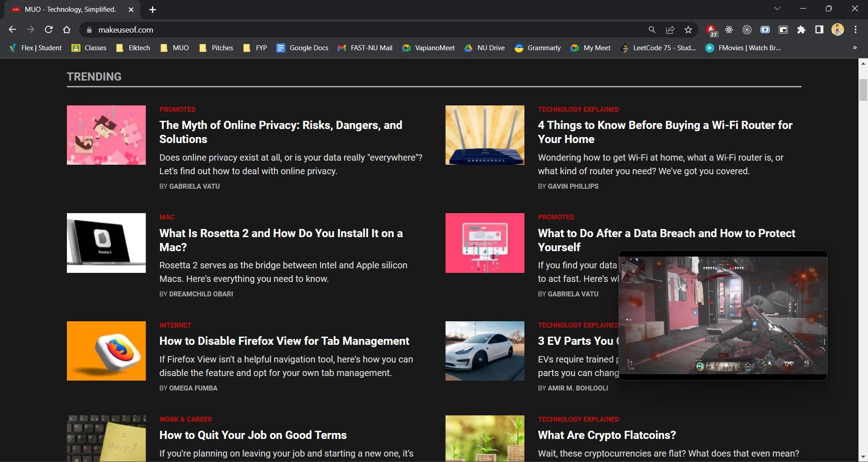Open the FYP bookmark folder

[x=255, y=48]
